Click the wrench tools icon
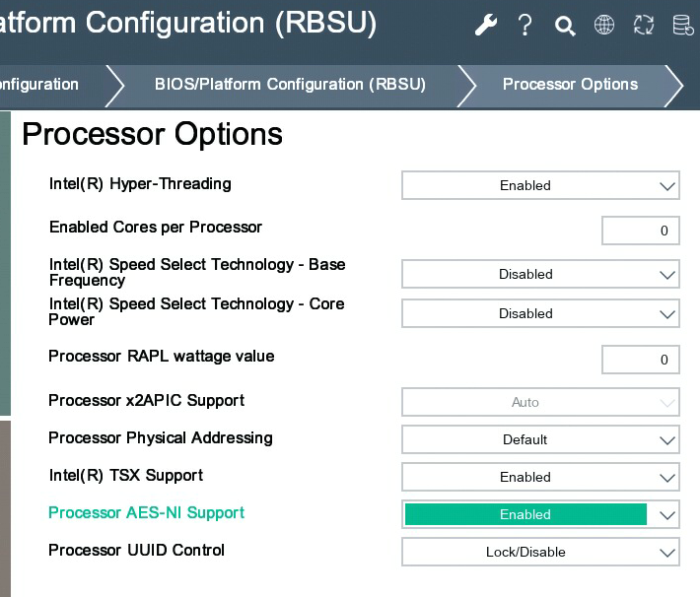 (x=486, y=26)
